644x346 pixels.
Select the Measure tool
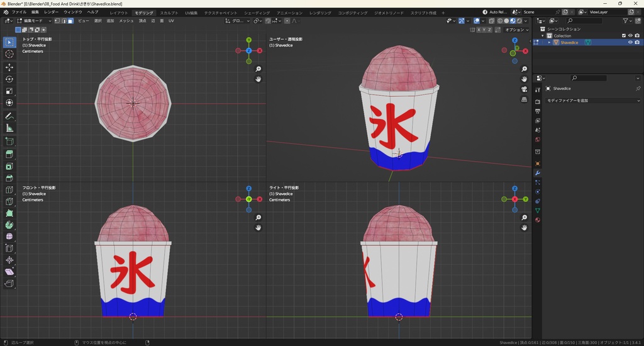click(x=9, y=128)
